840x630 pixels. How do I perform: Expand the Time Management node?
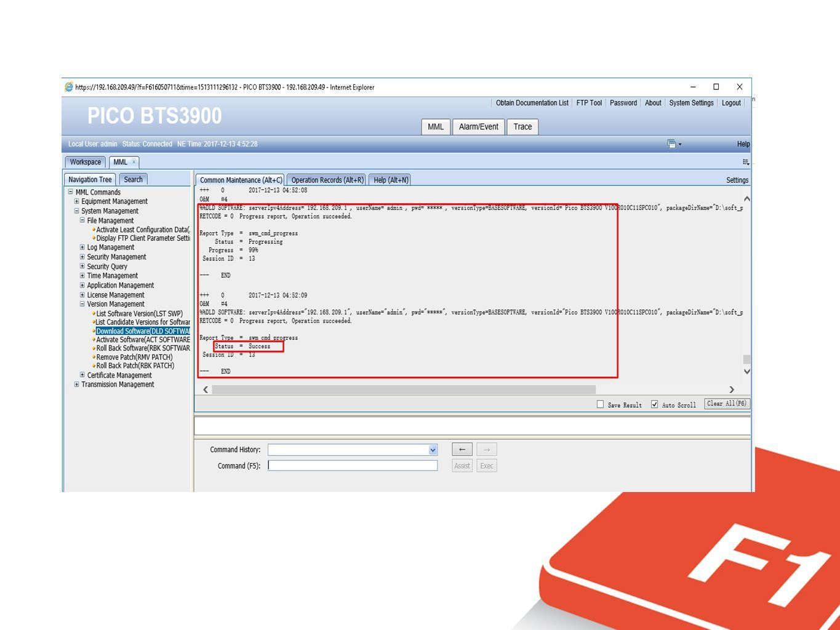(x=82, y=275)
